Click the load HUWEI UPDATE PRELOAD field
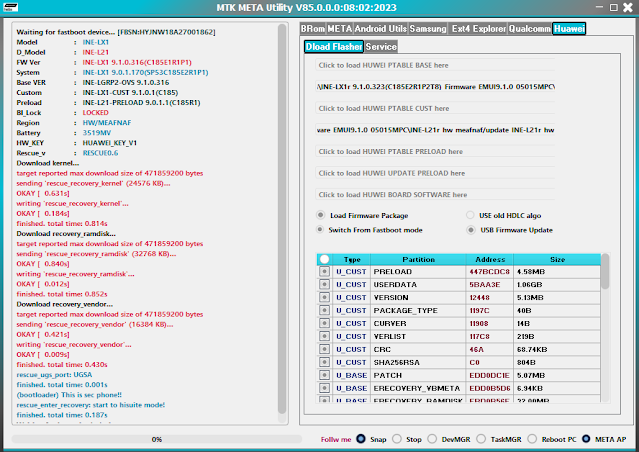The height and width of the screenshot is (452, 639). point(435,173)
